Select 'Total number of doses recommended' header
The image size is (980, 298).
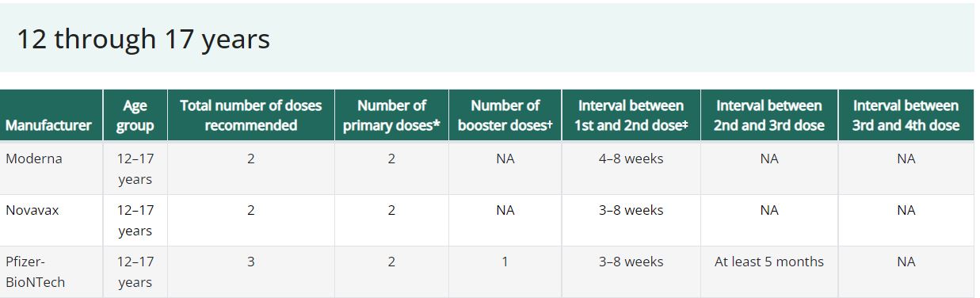(x=250, y=116)
